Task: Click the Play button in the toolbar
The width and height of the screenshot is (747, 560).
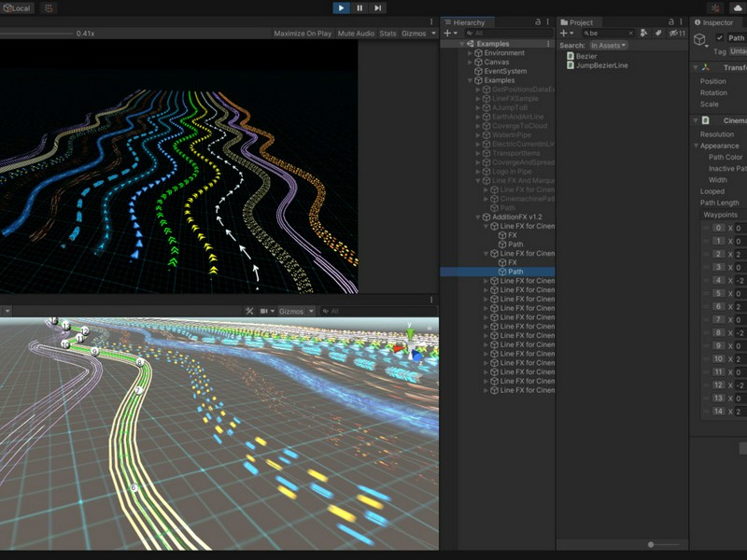Action: 341,7
